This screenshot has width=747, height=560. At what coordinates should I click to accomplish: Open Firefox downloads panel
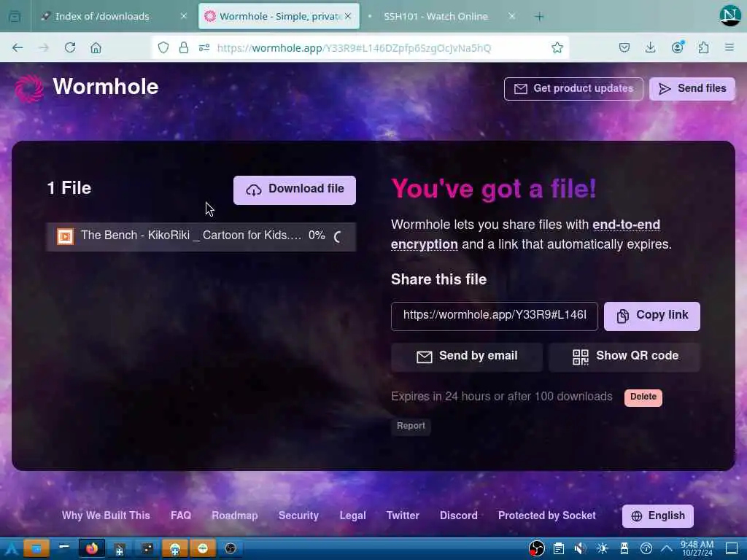pos(650,47)
